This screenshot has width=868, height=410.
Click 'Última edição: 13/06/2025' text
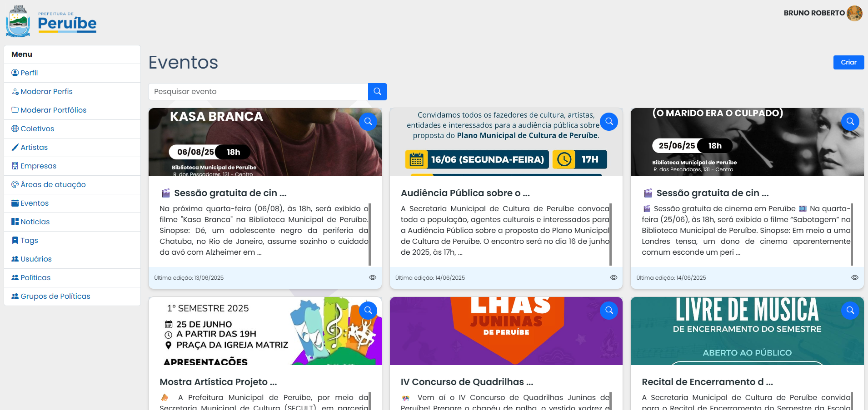point(189,278)
